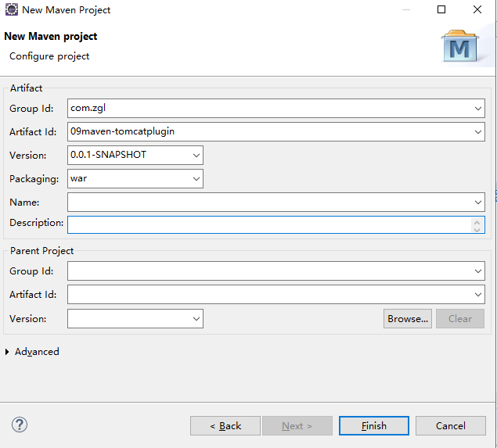Open the Artifact Id dropdown arrow for 09maven-tomcatplugin
Viewport: 497px width, 448px height.
(478, 132)
